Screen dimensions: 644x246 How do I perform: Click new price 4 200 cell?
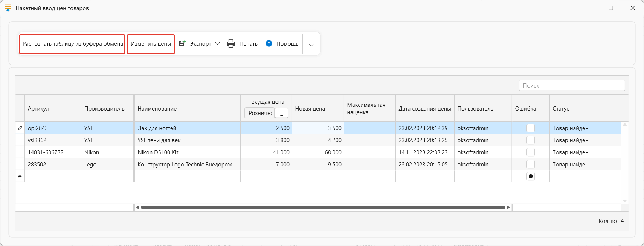pyautogui.click(x=318, y=140)
